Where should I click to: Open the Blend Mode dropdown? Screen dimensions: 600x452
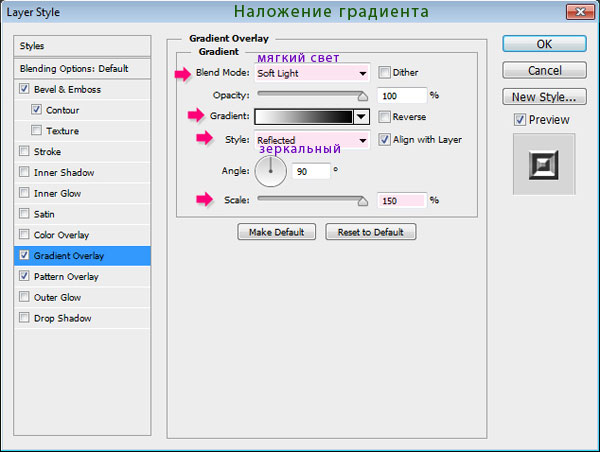[x=312, y=73]
